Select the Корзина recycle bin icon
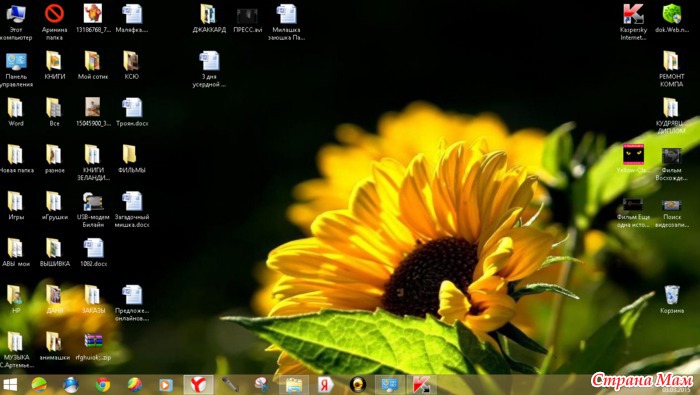The image size is (700, 395). tap(671, 299)
